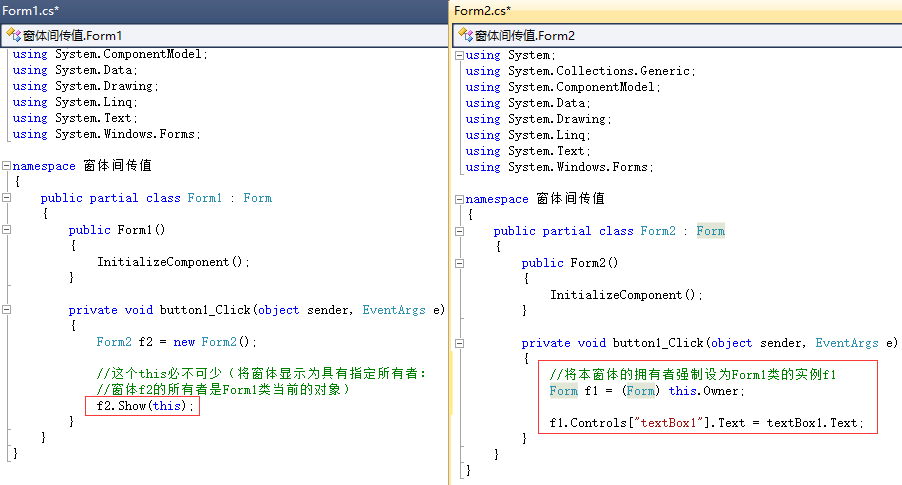Click 'using System;' in Form2.cs
This screenshot has width=902, height=485.
510,55
